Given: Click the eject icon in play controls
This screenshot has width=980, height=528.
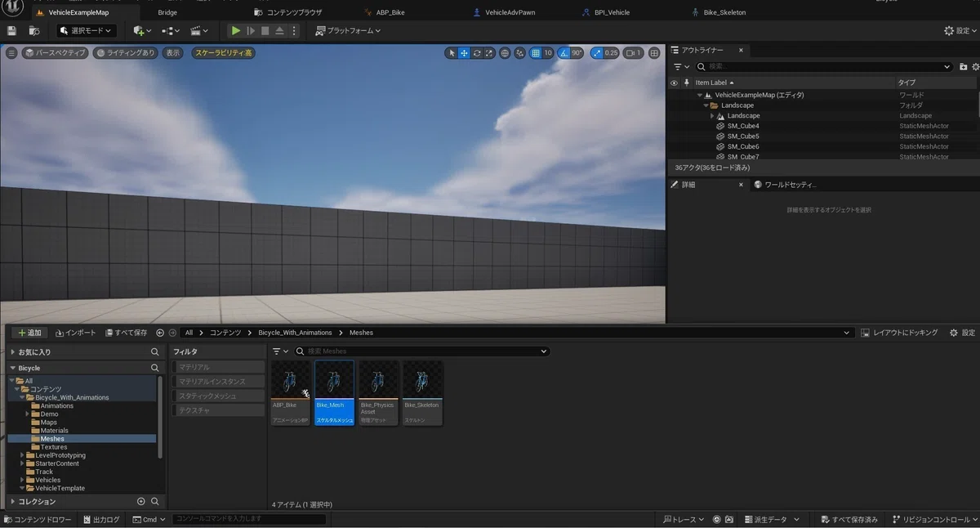Looking at the screenshot, I should point(279,31).
